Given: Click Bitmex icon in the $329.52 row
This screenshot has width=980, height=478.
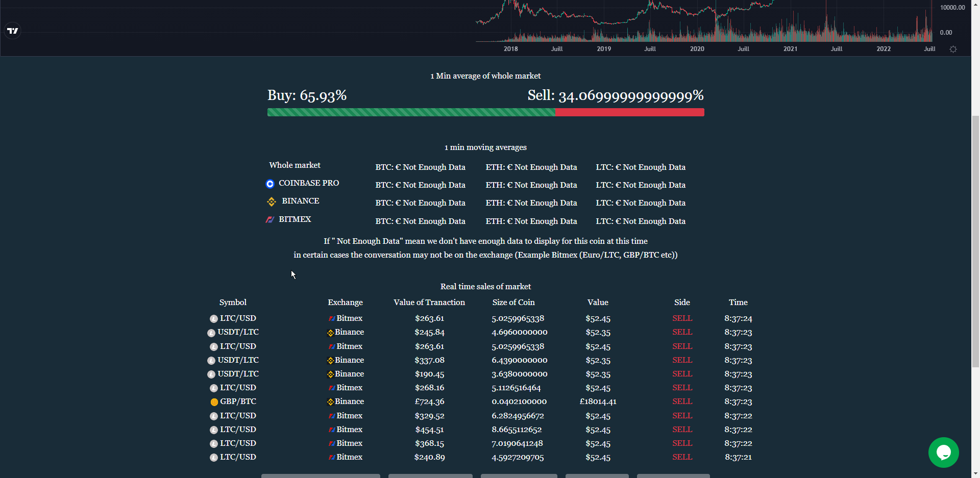Looking at the screenshot, I should (332, 416).
